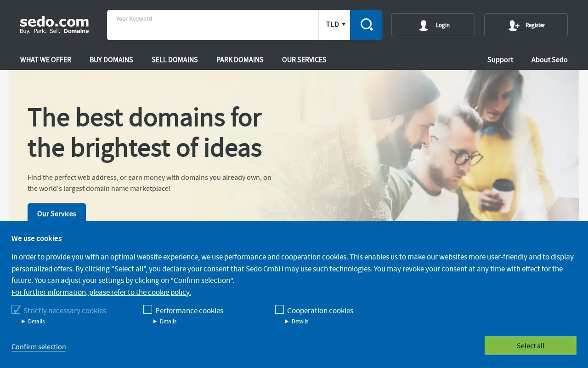Expand Details under Cooperation cookies

(x=297, y=322)
